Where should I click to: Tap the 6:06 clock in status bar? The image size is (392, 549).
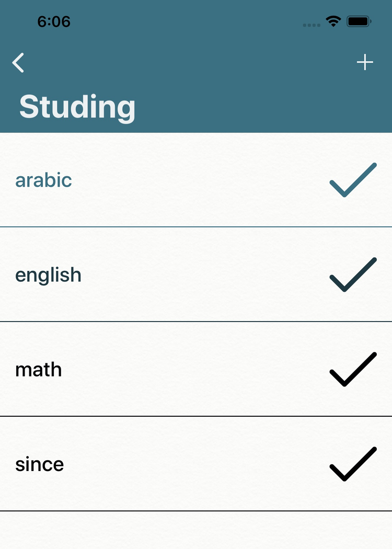click(54, 21)
